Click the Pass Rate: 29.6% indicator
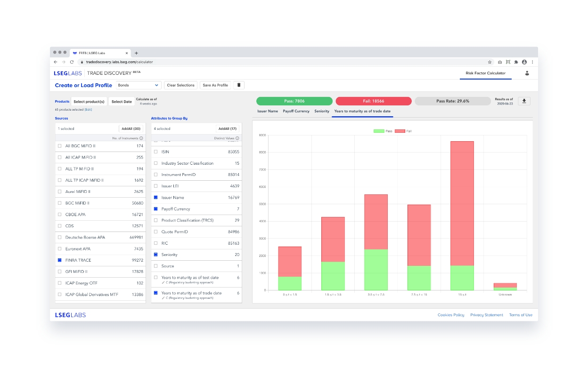588x368 pixels. pyautogui.click(x=453, y=101)
